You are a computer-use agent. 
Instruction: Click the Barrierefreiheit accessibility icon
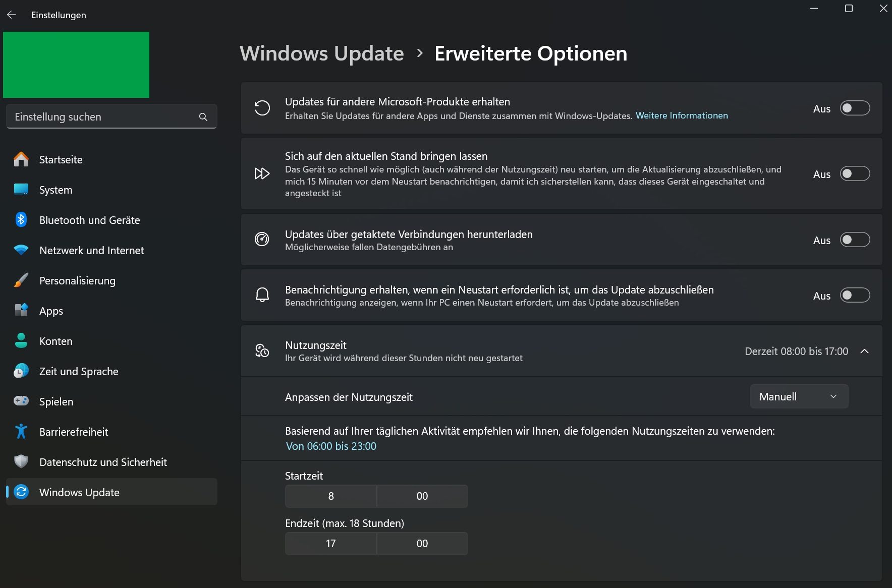point(21,432)
